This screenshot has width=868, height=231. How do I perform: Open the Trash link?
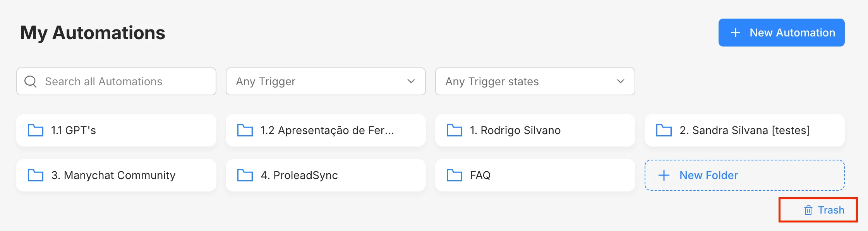[825, 210]
